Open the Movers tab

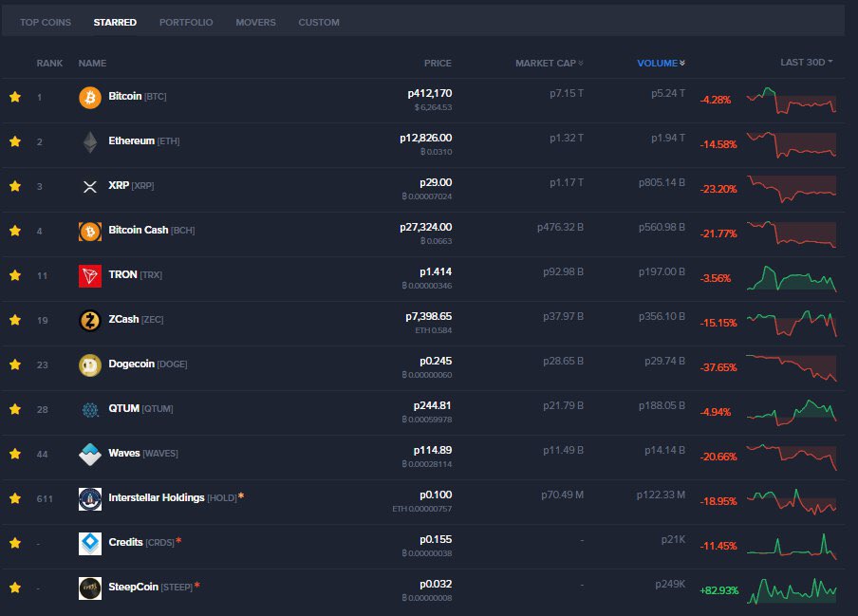click(255, 23)
